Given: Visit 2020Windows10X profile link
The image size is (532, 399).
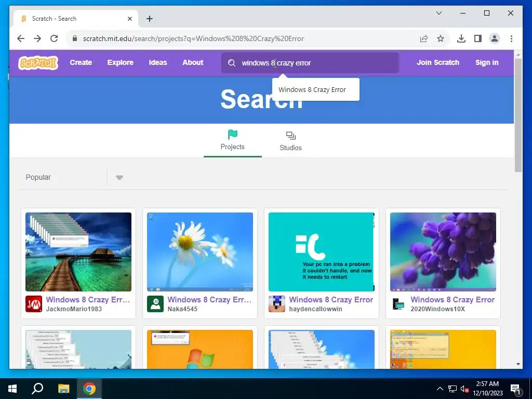Looking at the screenshot, I should [x=437, y=309].
